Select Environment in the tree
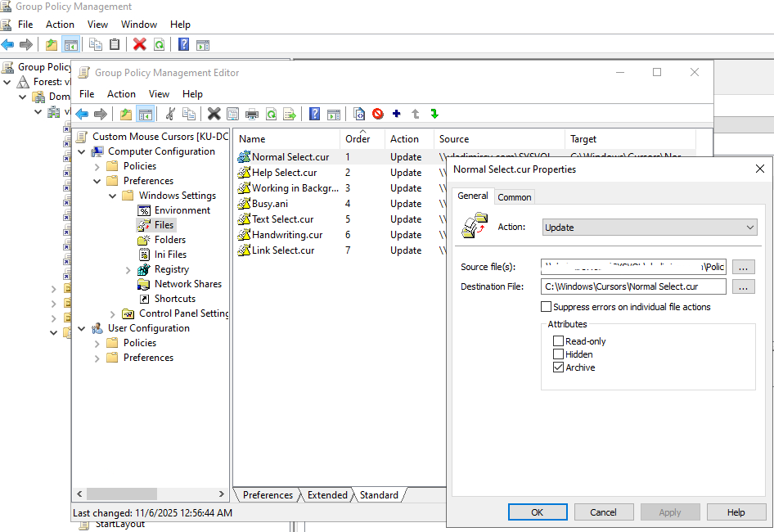This screenshot has width=774, height=532. [182, 210]
